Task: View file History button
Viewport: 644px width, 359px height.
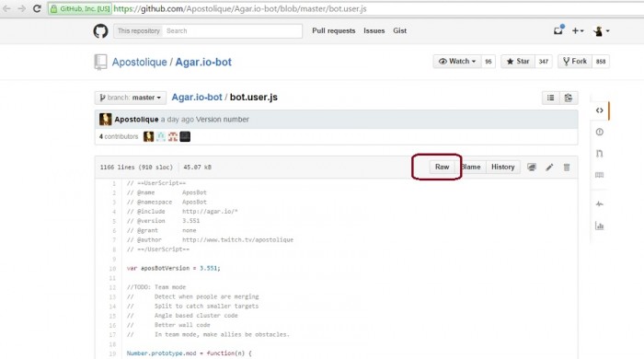Action: tap(502, 167)
